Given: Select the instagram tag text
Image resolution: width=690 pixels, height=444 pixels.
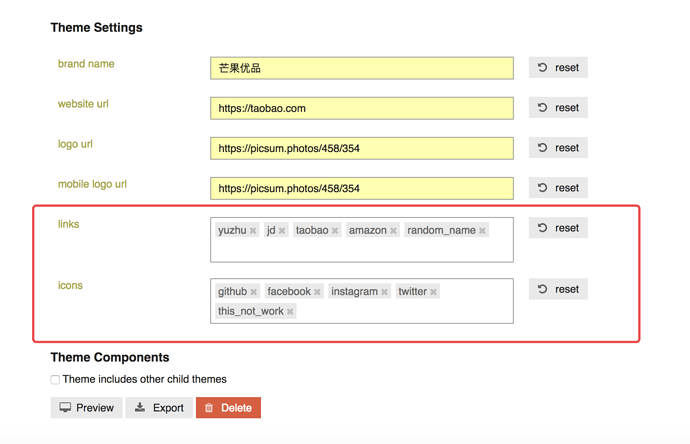Looking at the screenshot, I should click(354, 291).
